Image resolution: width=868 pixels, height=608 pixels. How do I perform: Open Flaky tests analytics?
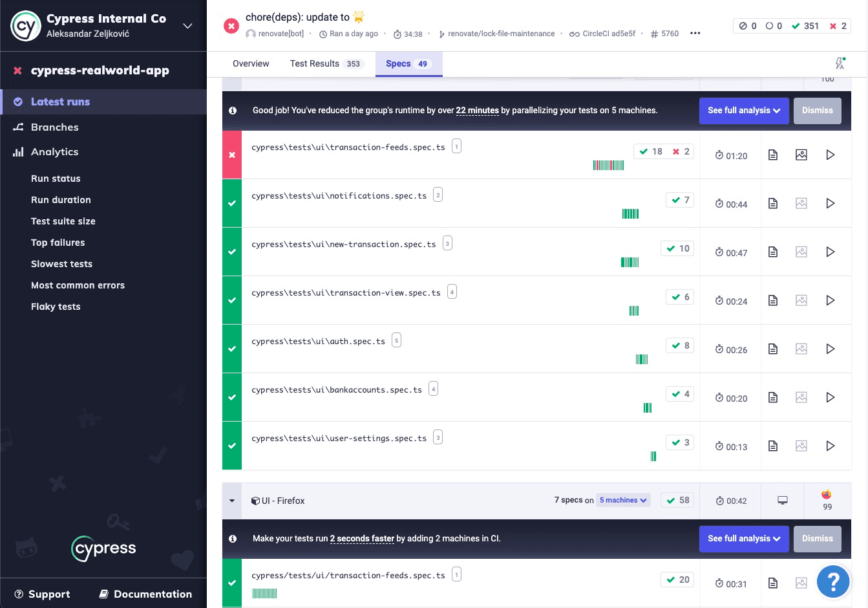point(56,307)
